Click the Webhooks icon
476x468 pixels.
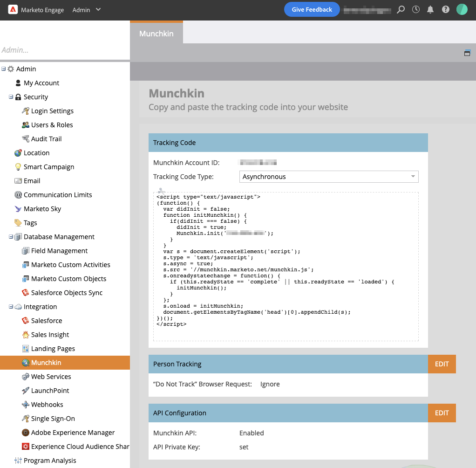26,405
